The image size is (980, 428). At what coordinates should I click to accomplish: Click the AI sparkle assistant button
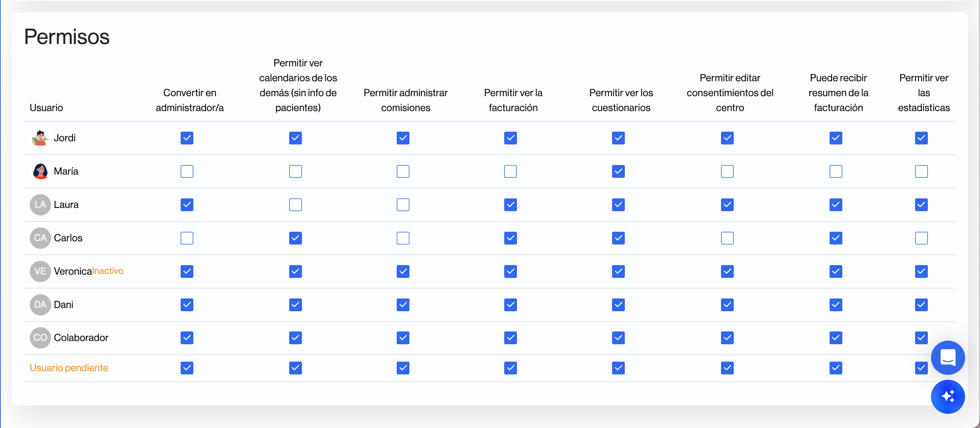coord(947,396)
